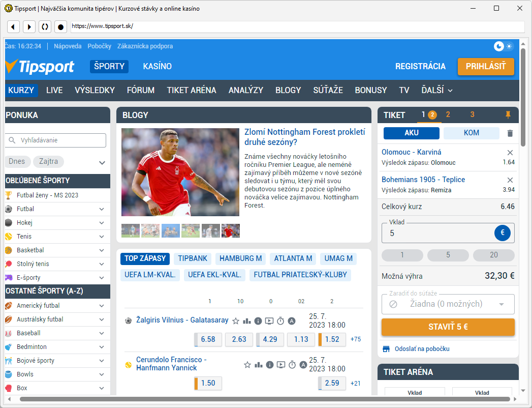The width and height of the screenshot is (532, 408).
Task: Pin the Tiket panel with the pushpin icon
Action: pyautogui.click(x=508, y=115)
